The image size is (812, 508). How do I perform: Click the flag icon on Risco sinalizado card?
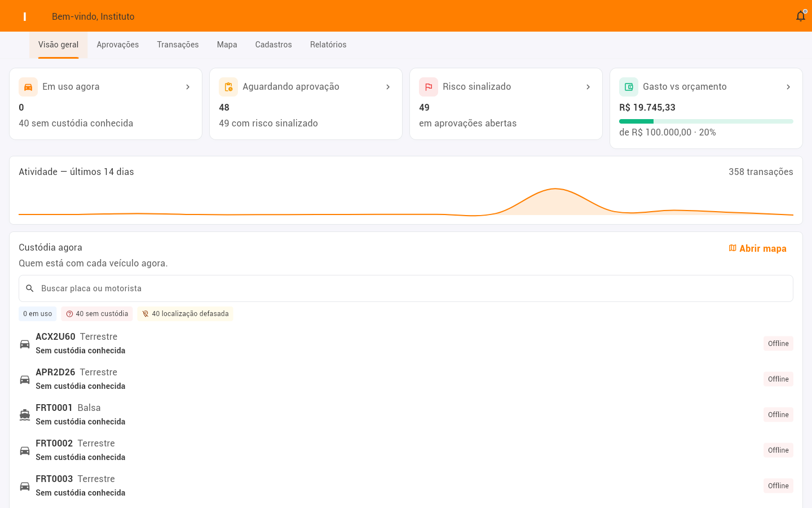coord(429,87)
